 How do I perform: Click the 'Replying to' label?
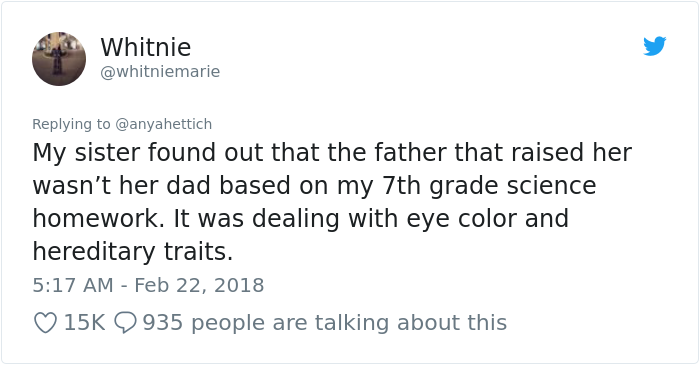[71, 124]
